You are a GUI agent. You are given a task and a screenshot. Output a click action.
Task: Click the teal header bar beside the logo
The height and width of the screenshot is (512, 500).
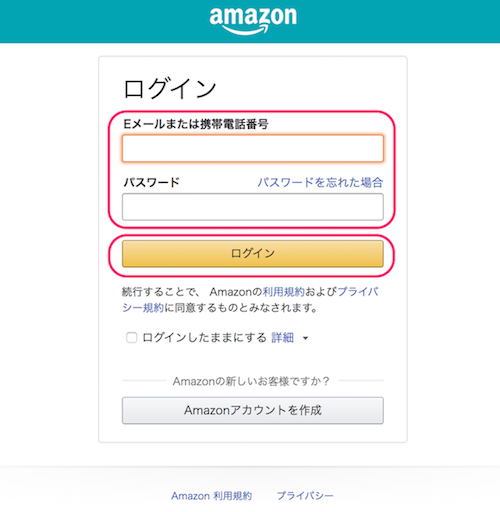click(400, 21)
